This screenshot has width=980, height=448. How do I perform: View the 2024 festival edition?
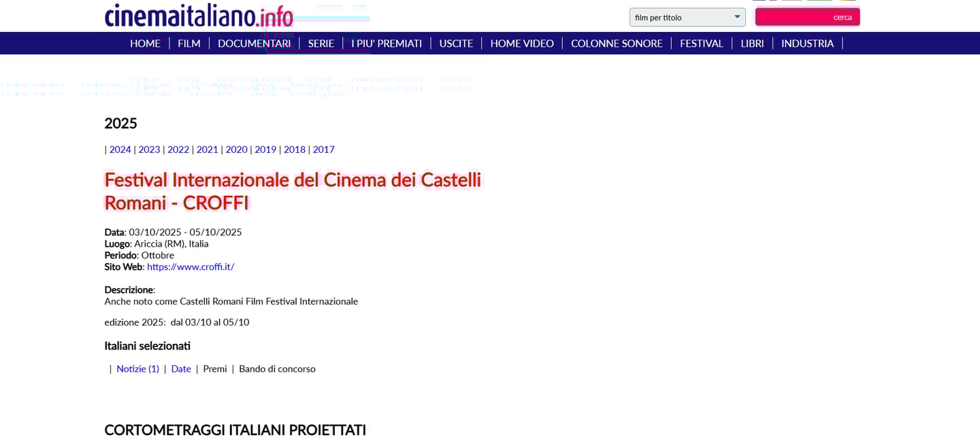pos(120,150)
